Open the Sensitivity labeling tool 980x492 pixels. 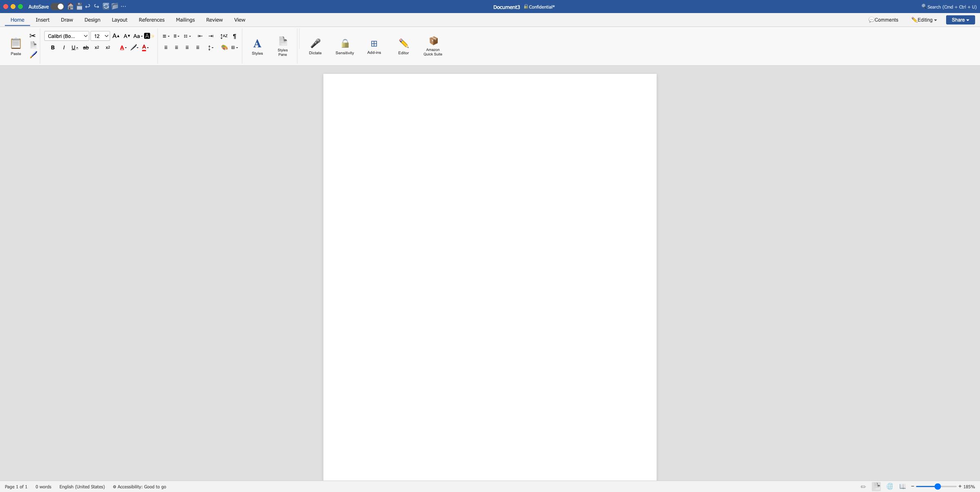[344, 46]
